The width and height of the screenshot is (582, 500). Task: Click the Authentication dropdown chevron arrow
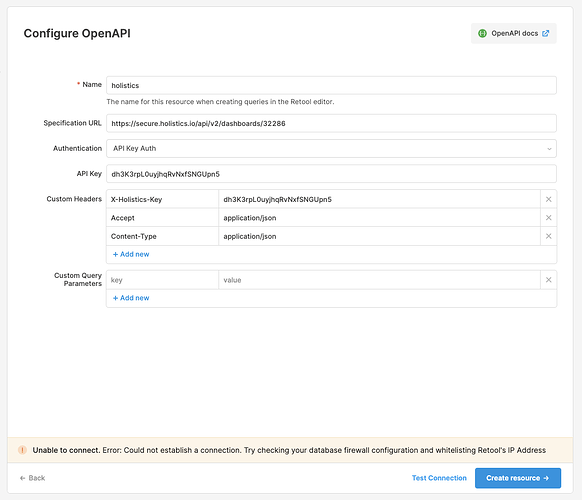[549, 149]
